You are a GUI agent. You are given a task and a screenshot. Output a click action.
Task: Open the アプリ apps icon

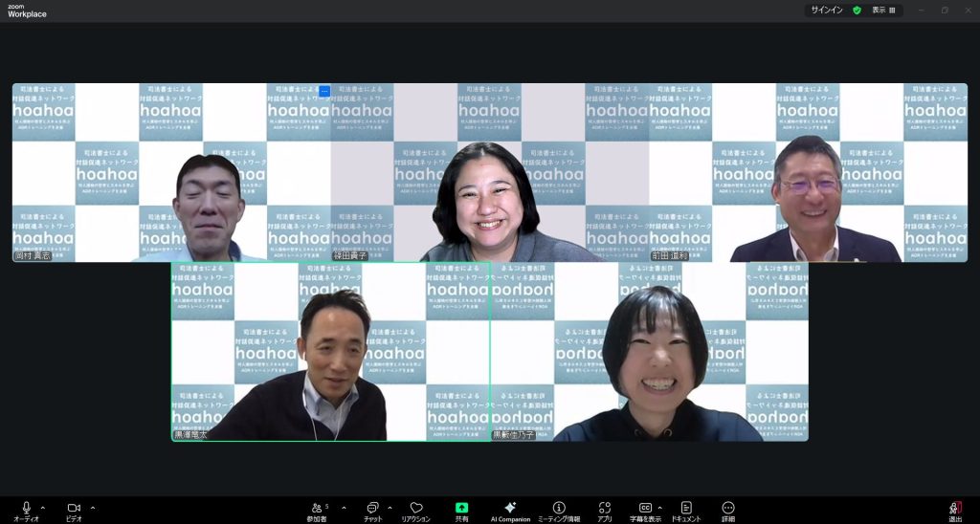coord(604,510)
